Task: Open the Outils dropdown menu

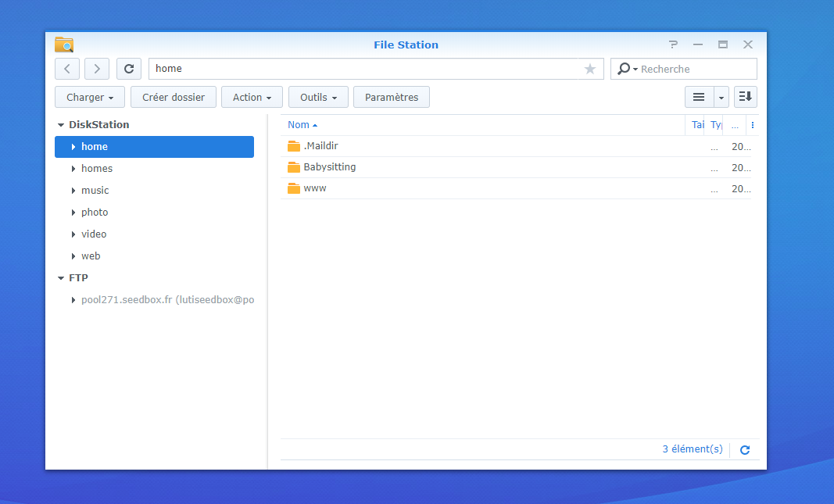Action: (x=319, y=97)
